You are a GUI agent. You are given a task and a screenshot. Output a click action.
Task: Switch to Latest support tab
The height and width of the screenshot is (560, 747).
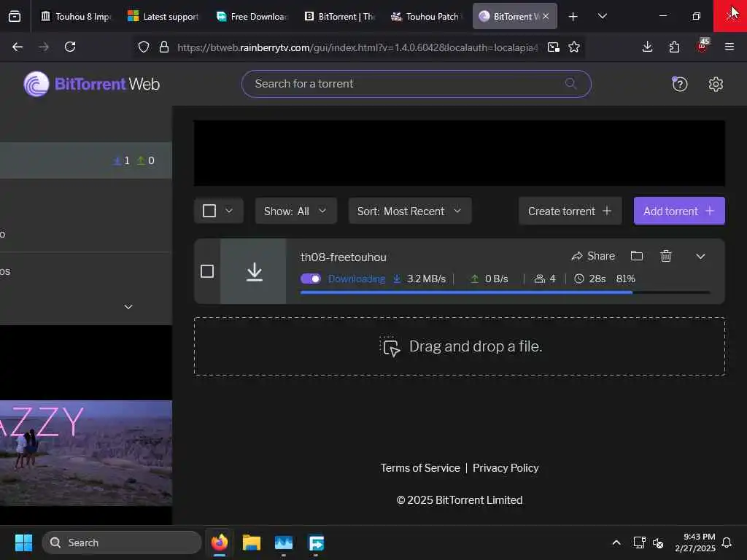(163, 17)
